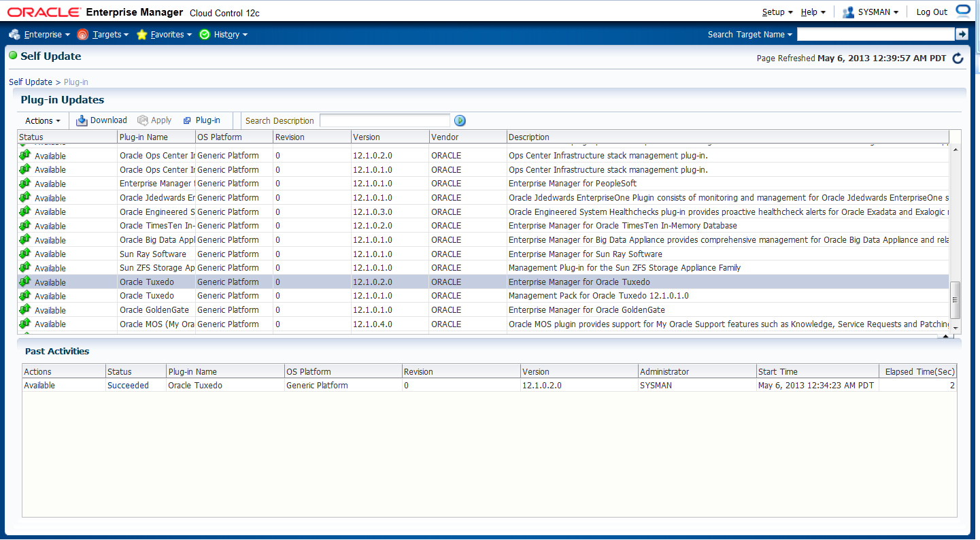The height and width of the screenshot is (540, 980).
Task: Open the Setup dropdown menu
Action: point(777,12)
